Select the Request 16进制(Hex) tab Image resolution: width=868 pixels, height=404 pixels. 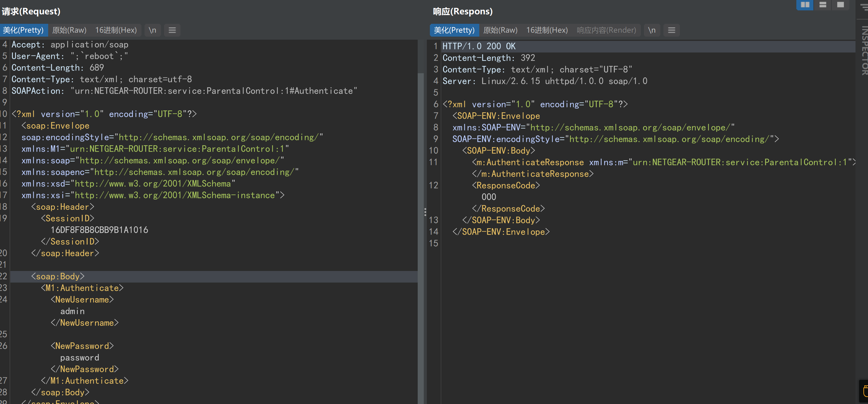[116, 30]
